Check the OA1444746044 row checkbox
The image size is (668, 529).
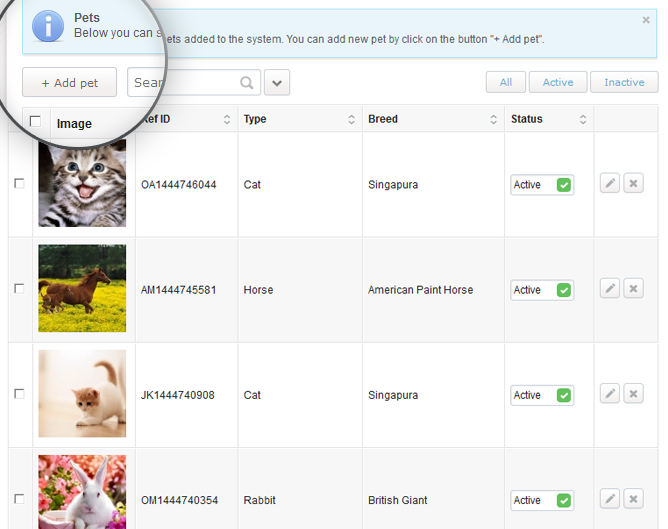(19, 184)
